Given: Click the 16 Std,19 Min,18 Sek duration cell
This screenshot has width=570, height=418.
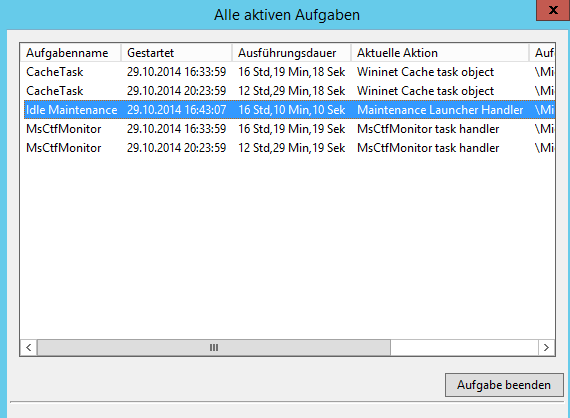Looking at the screenshot, I should pos(292,72).
